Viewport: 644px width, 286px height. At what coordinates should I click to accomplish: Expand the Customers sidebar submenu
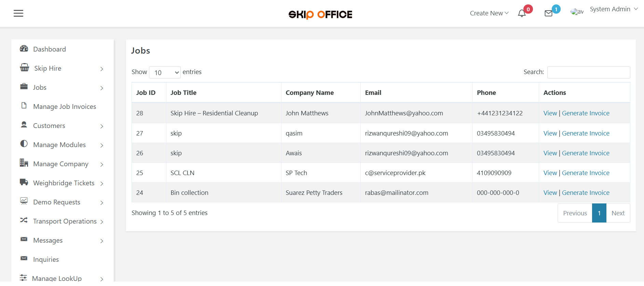(101, 126)
